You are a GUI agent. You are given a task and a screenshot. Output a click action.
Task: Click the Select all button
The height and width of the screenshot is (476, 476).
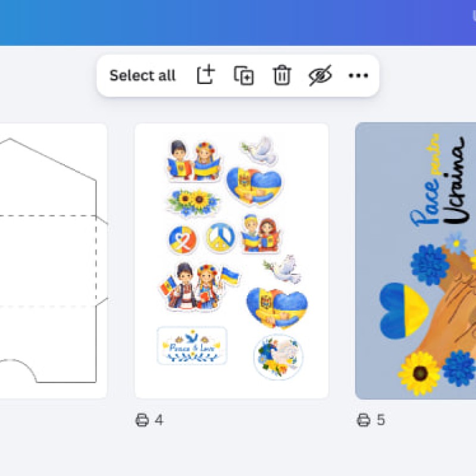tap(142, 76)
